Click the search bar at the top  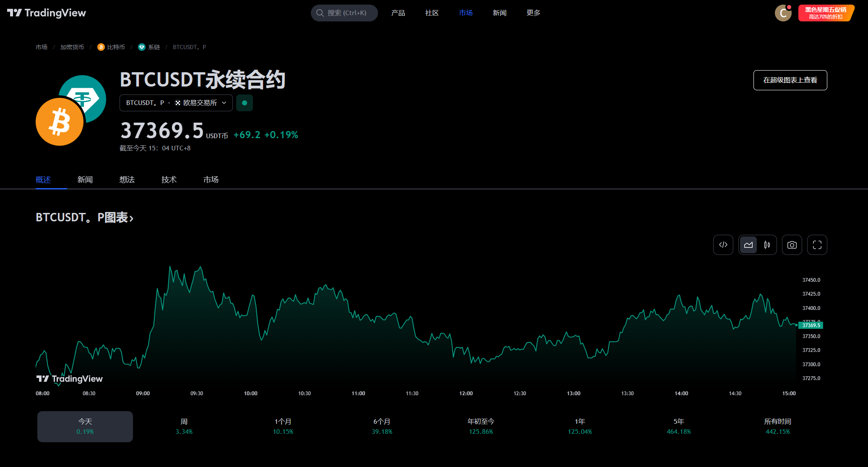[344, 13]
